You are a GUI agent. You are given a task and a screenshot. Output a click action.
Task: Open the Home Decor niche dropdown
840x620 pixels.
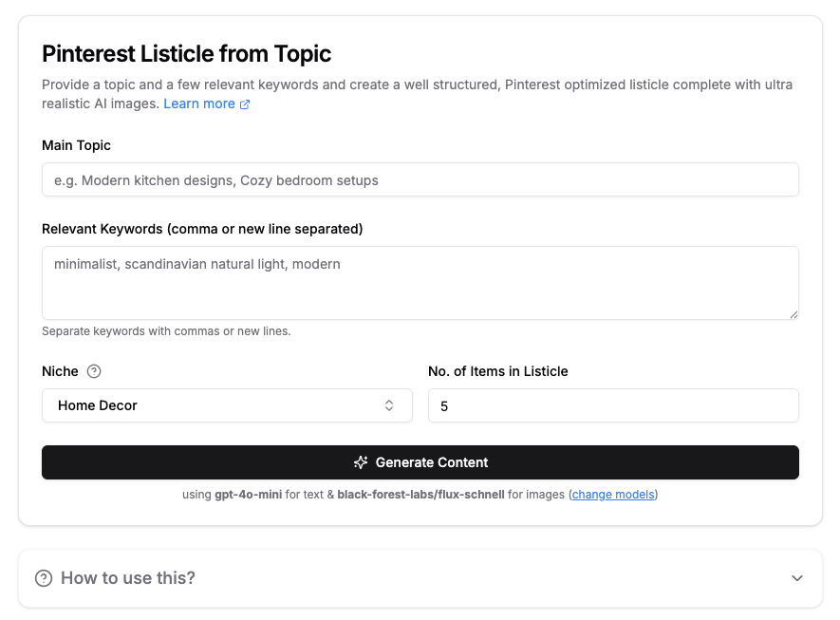pyautogui.click(x=227, y=405)
